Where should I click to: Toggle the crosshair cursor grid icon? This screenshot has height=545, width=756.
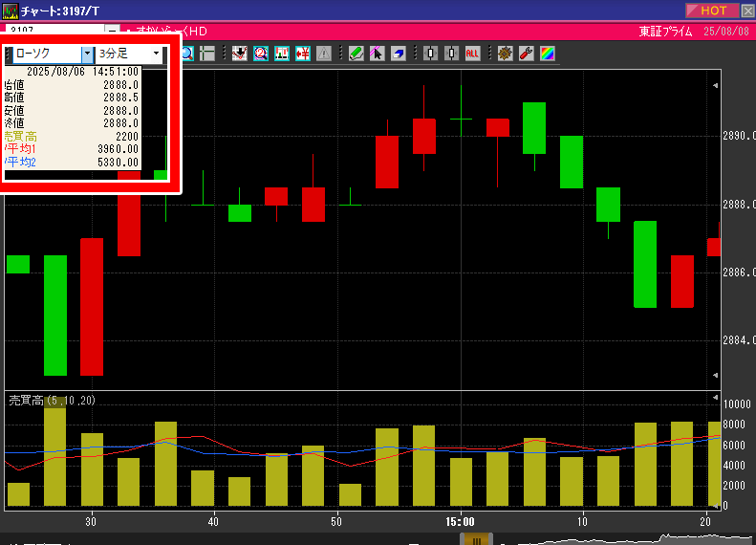point(206,54)
